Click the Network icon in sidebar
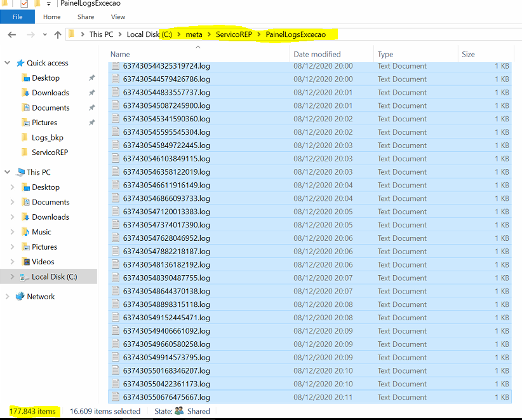This screenshot has width=522, height=420. (20, 296)
